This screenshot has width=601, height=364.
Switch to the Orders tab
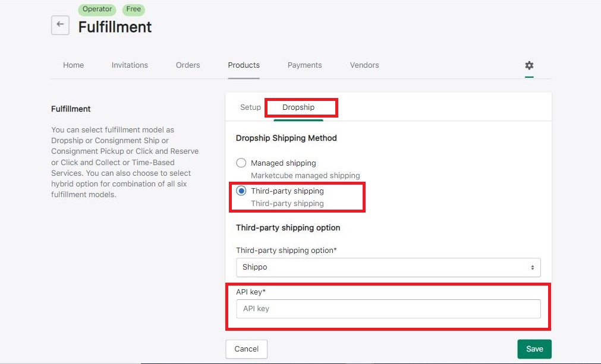(x=188, y=65)
